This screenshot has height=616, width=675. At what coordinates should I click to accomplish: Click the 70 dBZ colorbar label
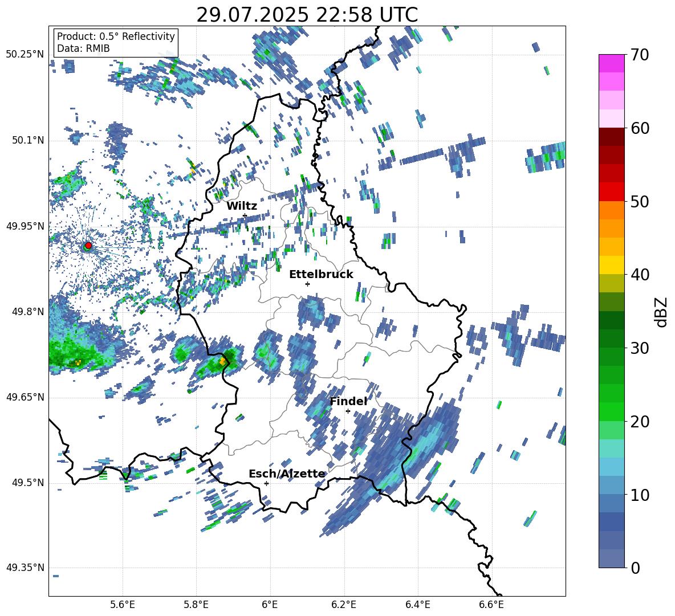click(640, 55)
